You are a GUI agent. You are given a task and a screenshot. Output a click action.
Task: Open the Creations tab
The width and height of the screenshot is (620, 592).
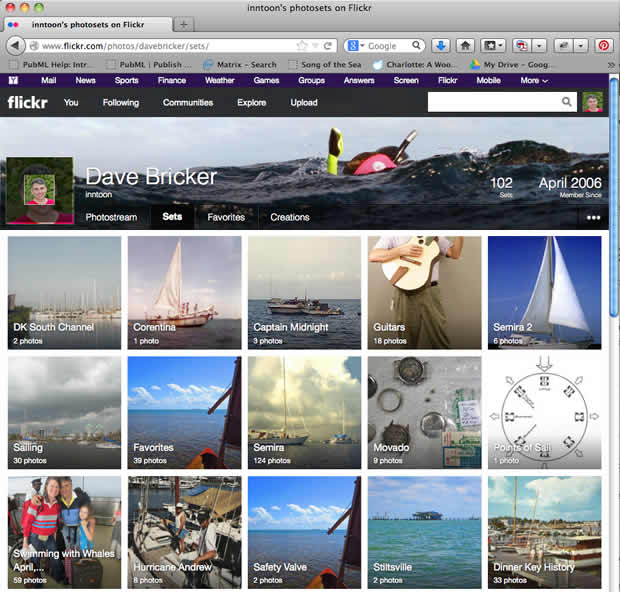[290, 217]
